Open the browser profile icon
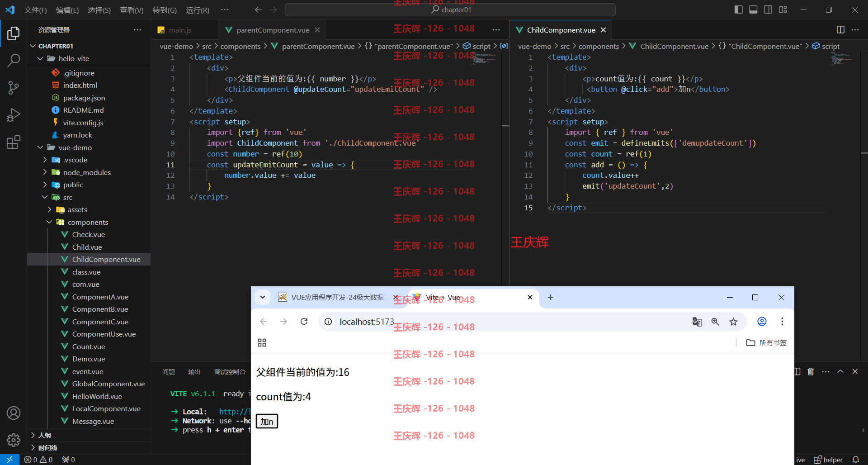This screenshot has height=465, width=868. (x=762, y=322)
